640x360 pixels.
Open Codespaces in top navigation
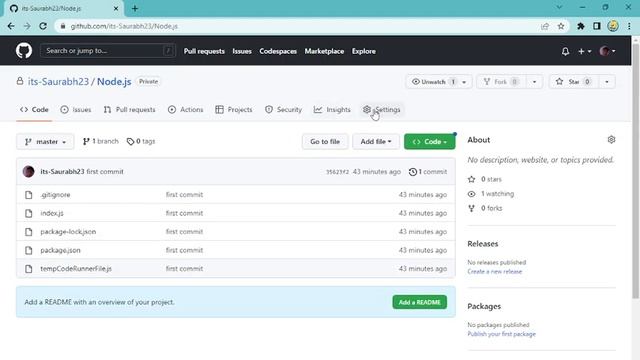278,51
